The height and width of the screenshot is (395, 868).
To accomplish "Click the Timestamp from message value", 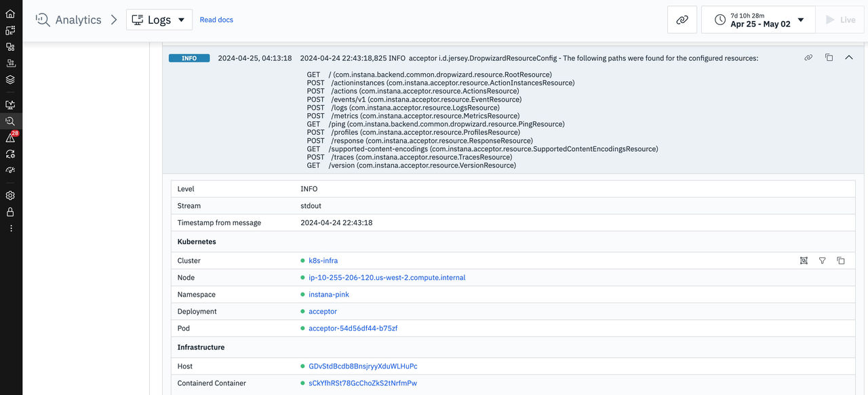I will pyautogui.click(x=336, y=222).
